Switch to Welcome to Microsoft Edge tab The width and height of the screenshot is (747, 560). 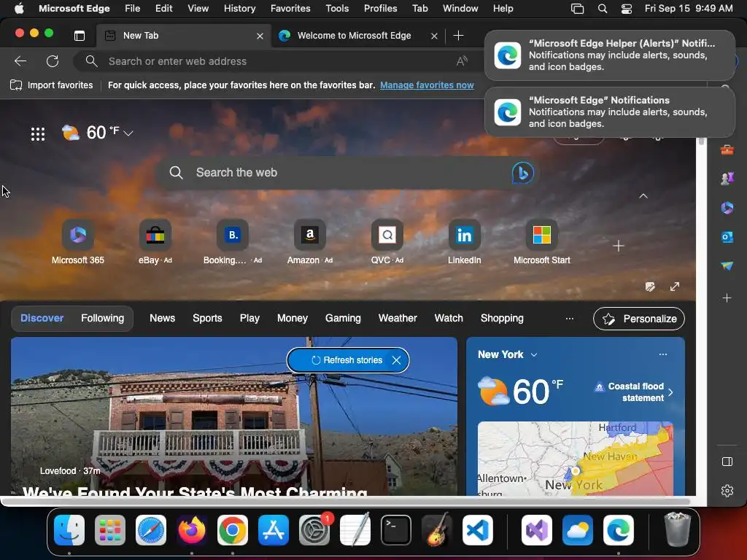pyautogui.click(x=358, y=36)
